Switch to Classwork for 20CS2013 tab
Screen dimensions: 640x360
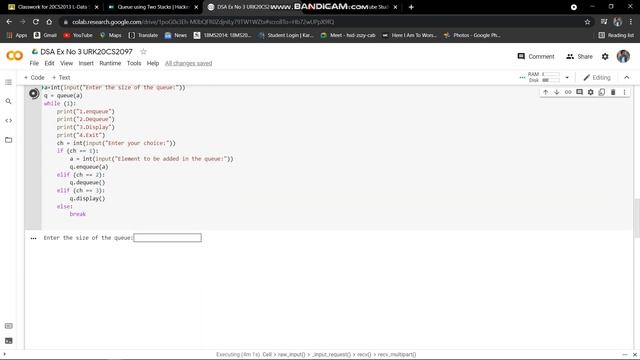(x=52, y=7)
